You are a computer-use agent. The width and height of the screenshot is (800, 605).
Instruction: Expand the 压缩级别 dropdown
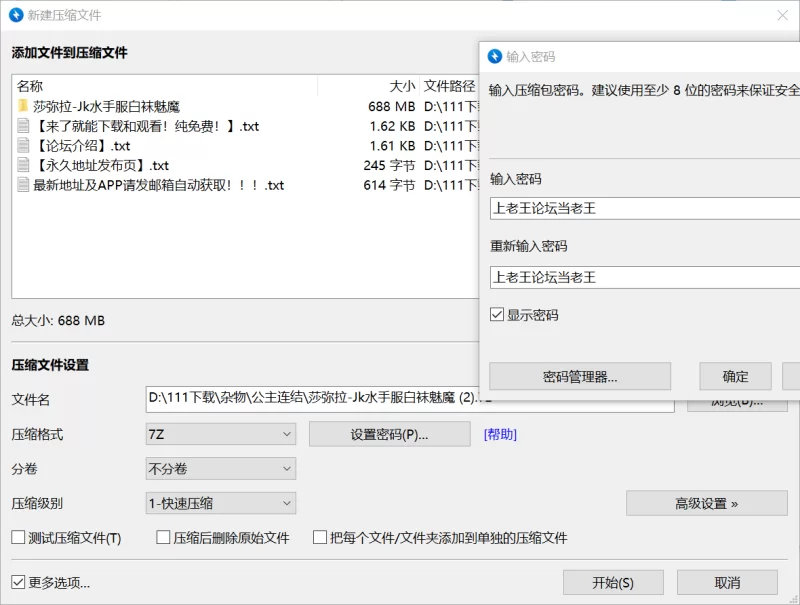pos(220,504)
